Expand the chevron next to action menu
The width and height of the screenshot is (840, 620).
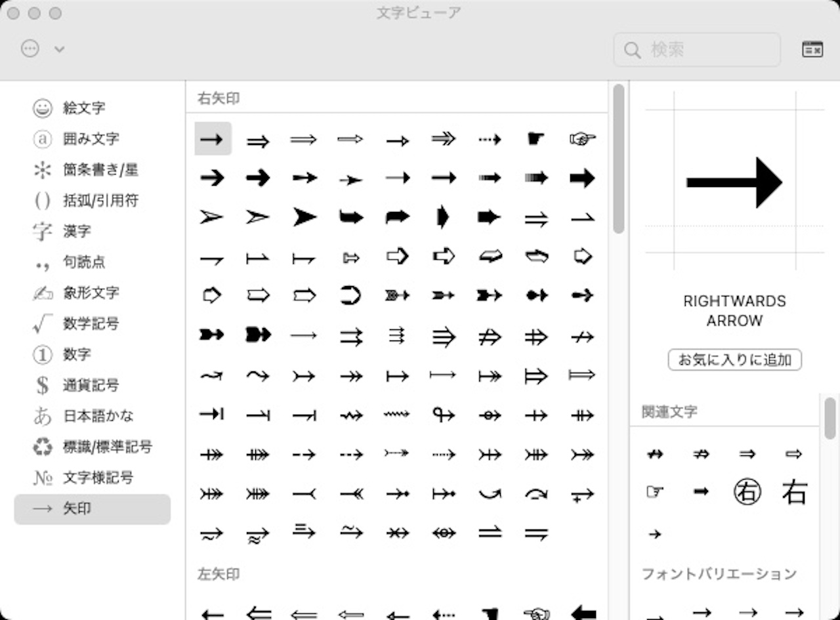pyautogui.click(x=59, y=49)
